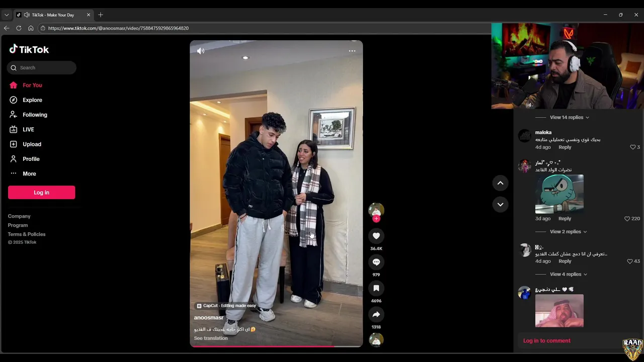Like maloka's comment with 3 likes
The height and width of the screenshot is (362, 644).
point(633,147)
